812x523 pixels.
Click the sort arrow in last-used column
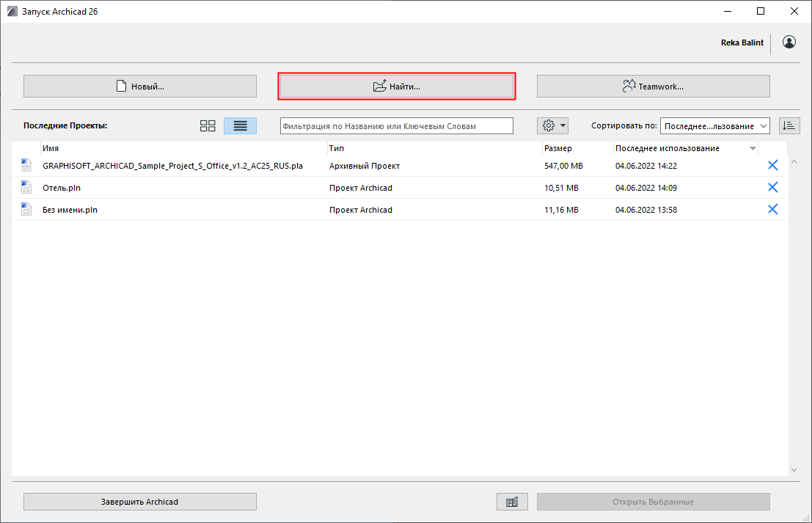pyautogui.click(x=753, y=149)
